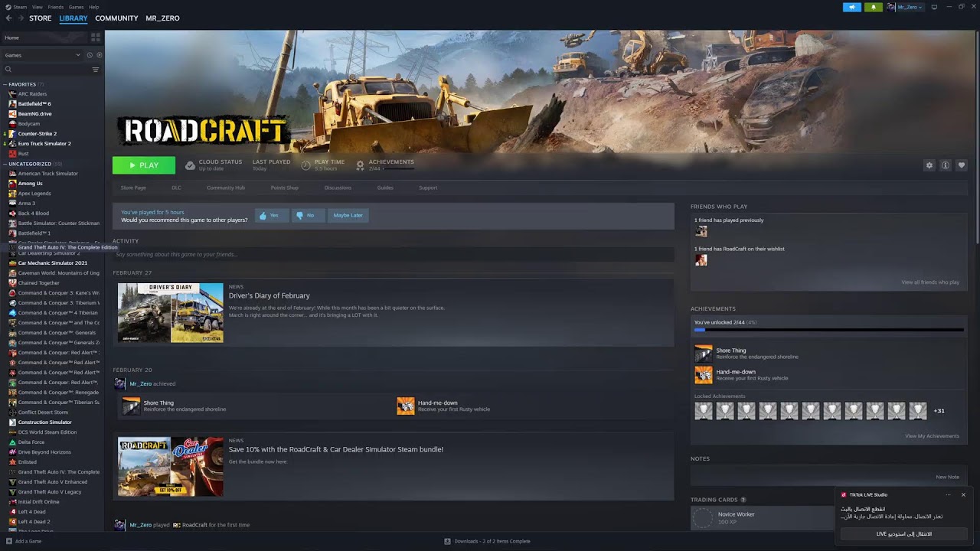Open RoadCraft Car Dealer bundle news thumbnail
This screenshot has height=551, width=980.
pyautogui.click(x=171, y=467)
